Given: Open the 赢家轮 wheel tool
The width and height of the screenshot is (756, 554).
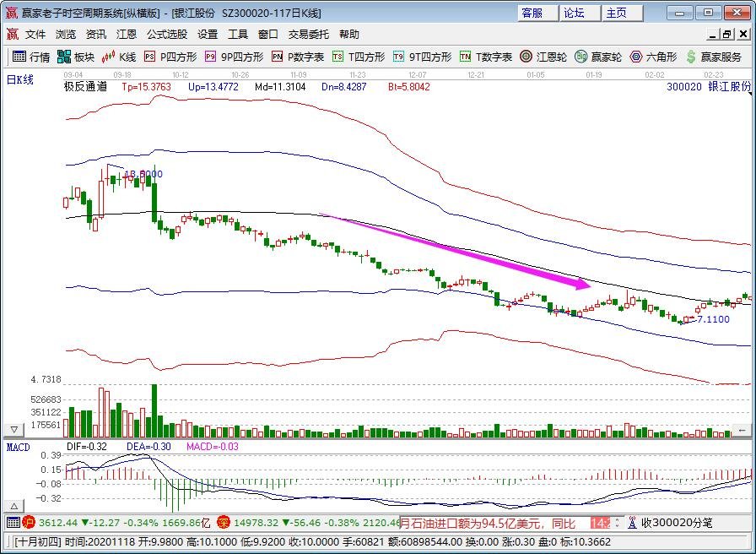Looking at the screenshot, I should [x=598, y=57].
